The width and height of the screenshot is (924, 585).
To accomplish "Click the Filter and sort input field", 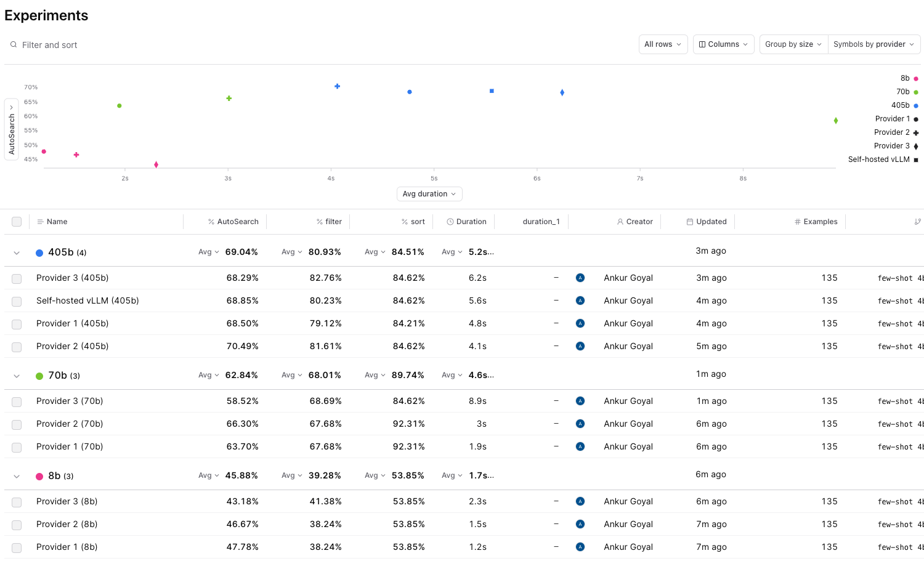I will pos(49,44).
